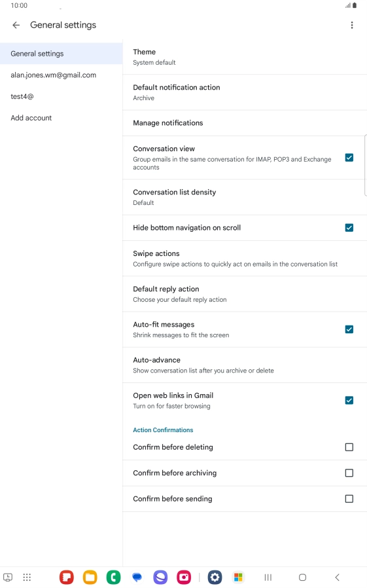Open Manage notifications
Image resolution: width=367 pixels, height=588 pixels.
pyautogui.click(x=245, y=123)
